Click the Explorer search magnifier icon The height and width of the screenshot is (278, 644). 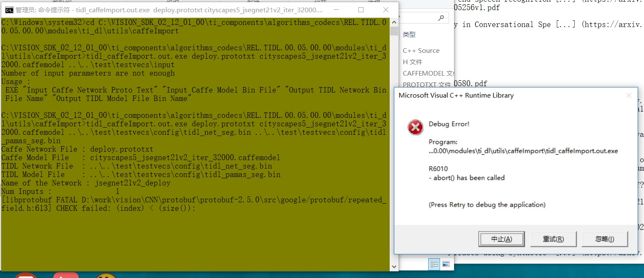pos(441,18)
